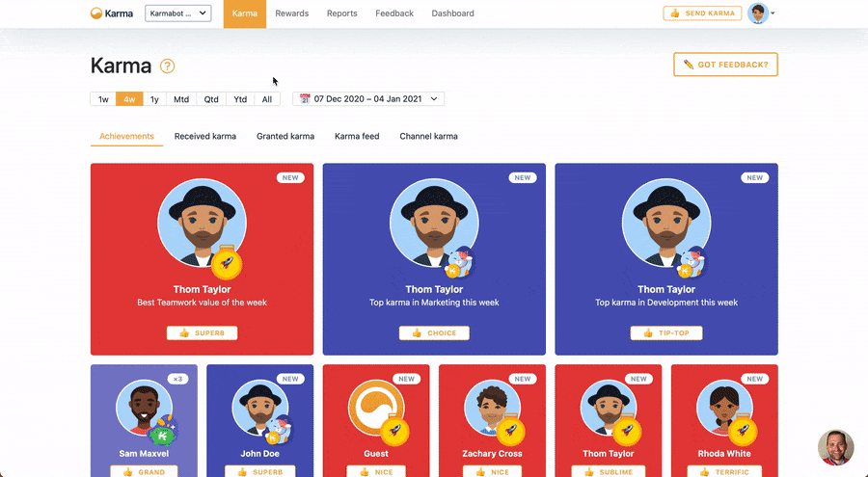Select the 1w time range toggle

103,99
